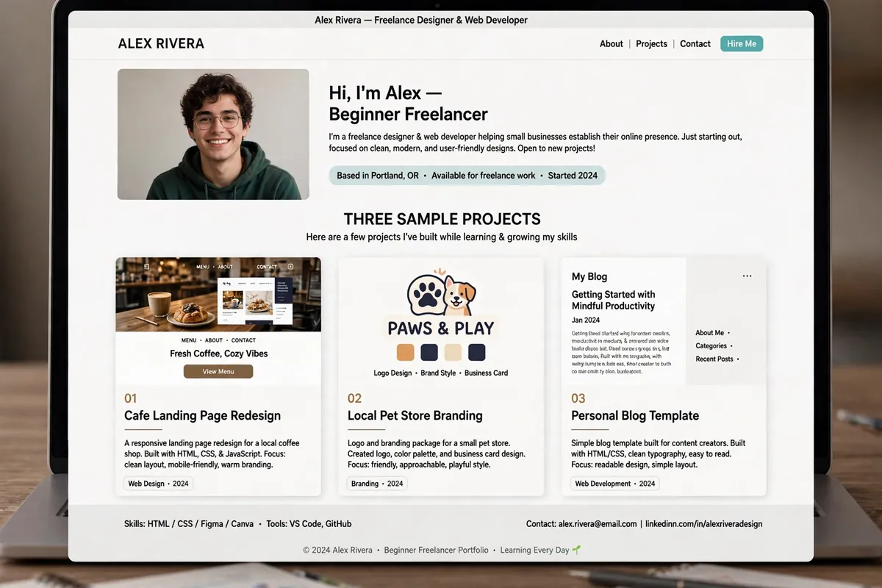Open the three-dot menu on My Blog preview
The image size is (882, 588).
tap(747, 276)
